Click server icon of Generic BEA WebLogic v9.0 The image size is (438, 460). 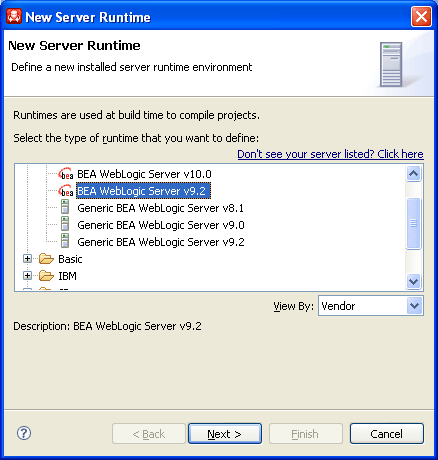tap(65, 224)
